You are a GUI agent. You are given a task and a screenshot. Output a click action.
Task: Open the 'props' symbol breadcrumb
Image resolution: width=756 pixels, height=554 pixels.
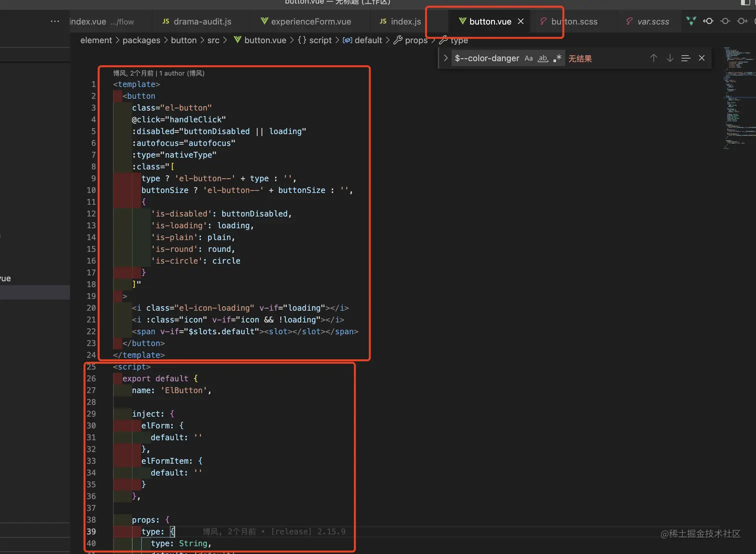pos(416,40)
